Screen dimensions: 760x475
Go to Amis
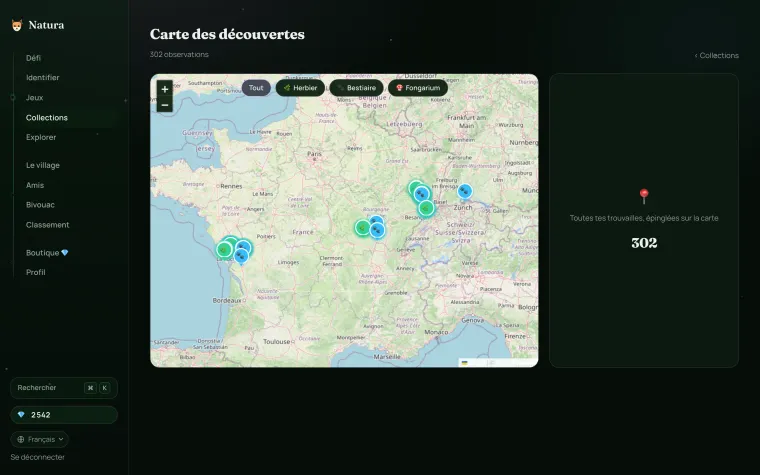tap(35, 185)
